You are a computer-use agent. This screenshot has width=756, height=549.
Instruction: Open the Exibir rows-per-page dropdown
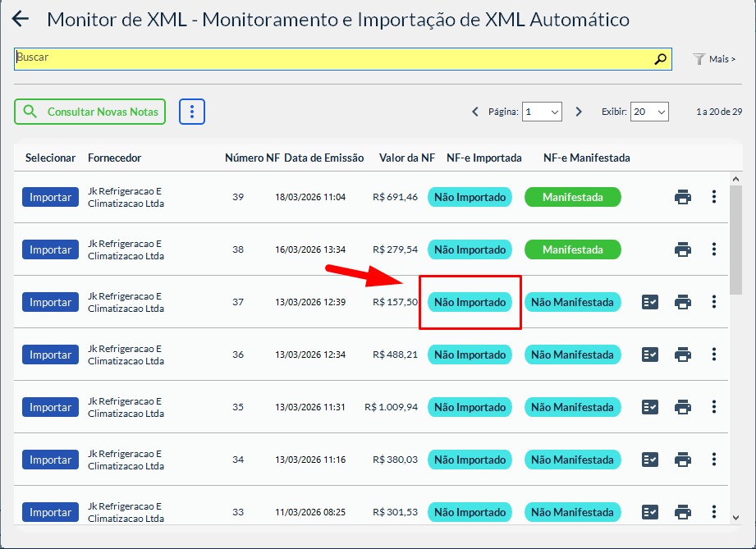[x=649, y=112]
